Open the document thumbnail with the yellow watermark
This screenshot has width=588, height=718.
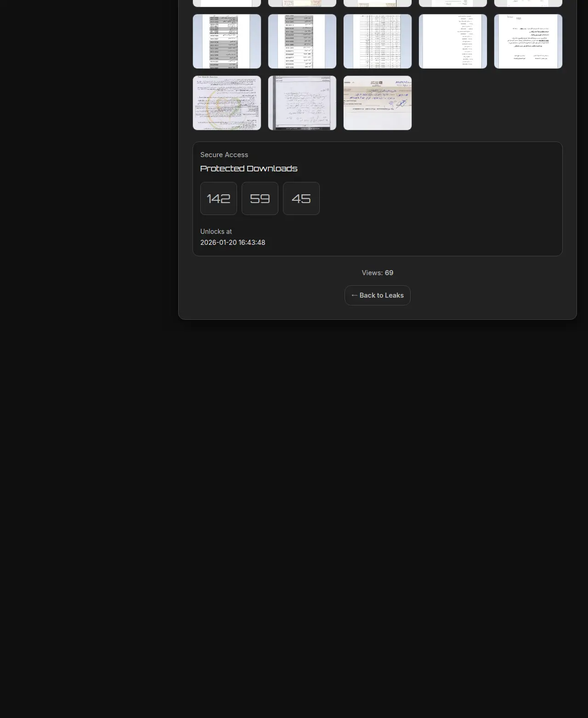pos(227,103)
